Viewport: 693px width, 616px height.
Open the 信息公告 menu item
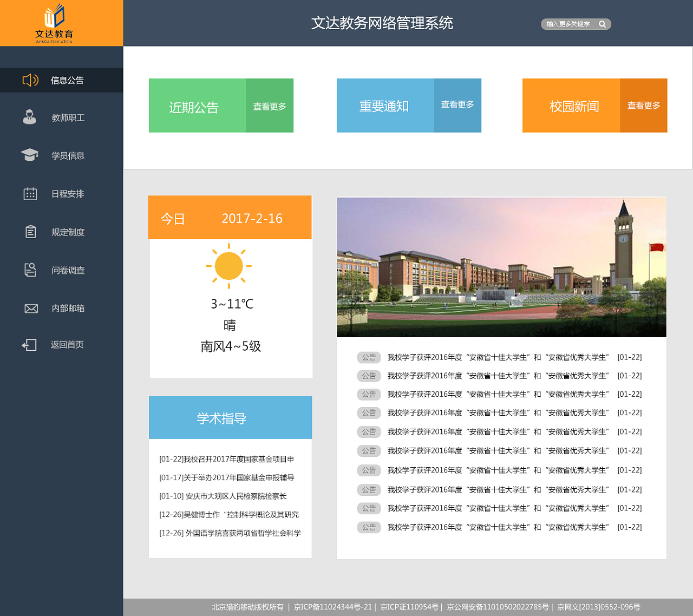point(62,80)
